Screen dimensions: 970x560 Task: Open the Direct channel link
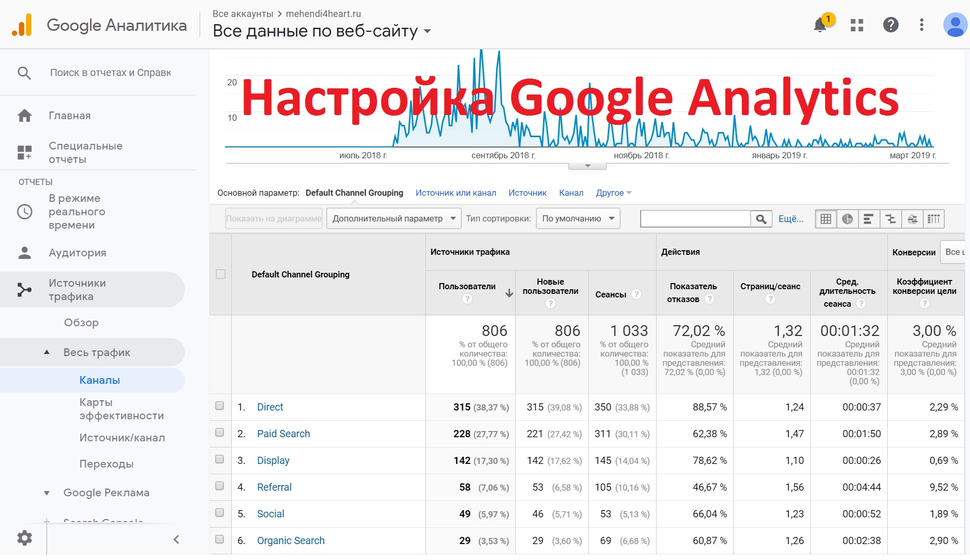tap(270, 407)
